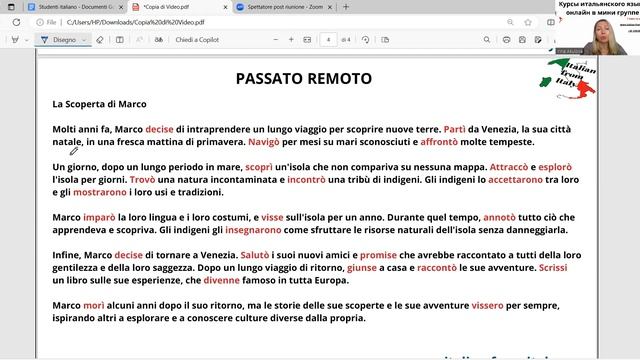Select the Eraser tool

100,40
